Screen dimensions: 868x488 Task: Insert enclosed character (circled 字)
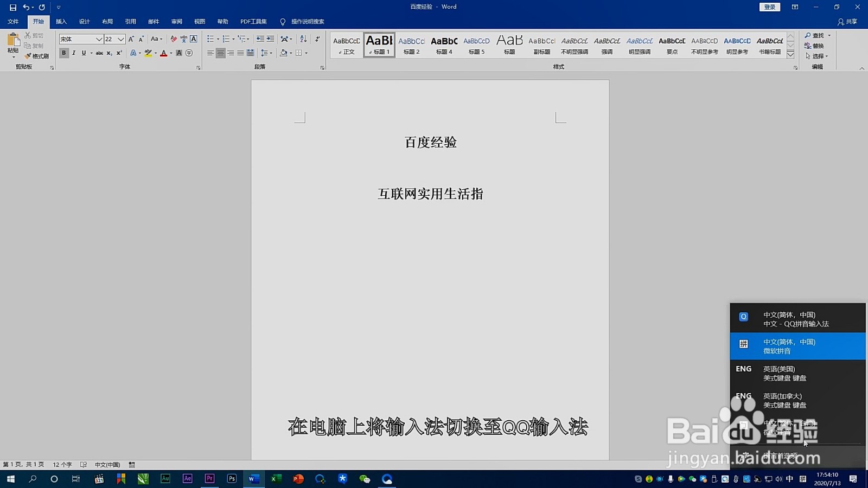point(189,53)
